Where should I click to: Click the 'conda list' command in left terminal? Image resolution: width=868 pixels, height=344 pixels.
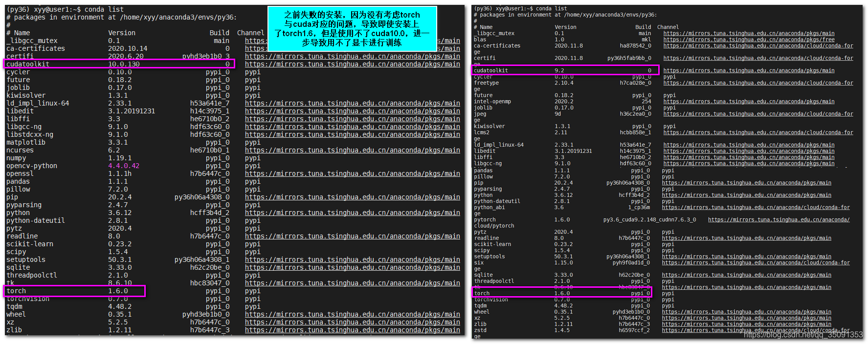(104, 9)
